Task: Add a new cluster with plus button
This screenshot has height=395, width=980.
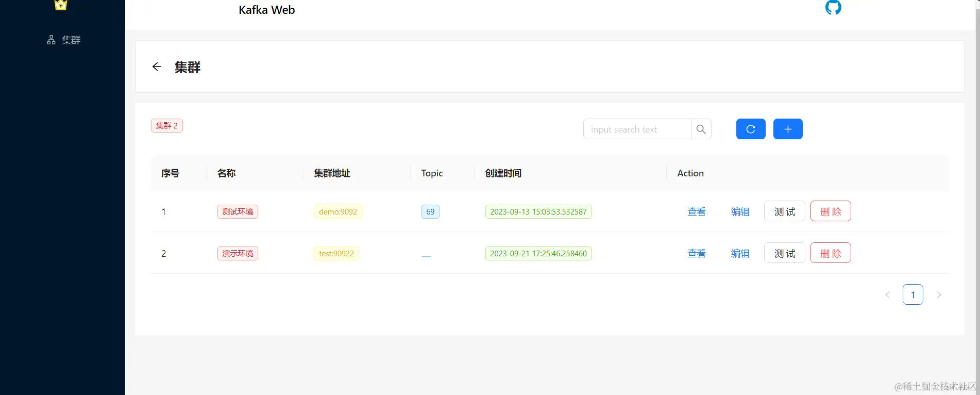Action: coord(788,129)
